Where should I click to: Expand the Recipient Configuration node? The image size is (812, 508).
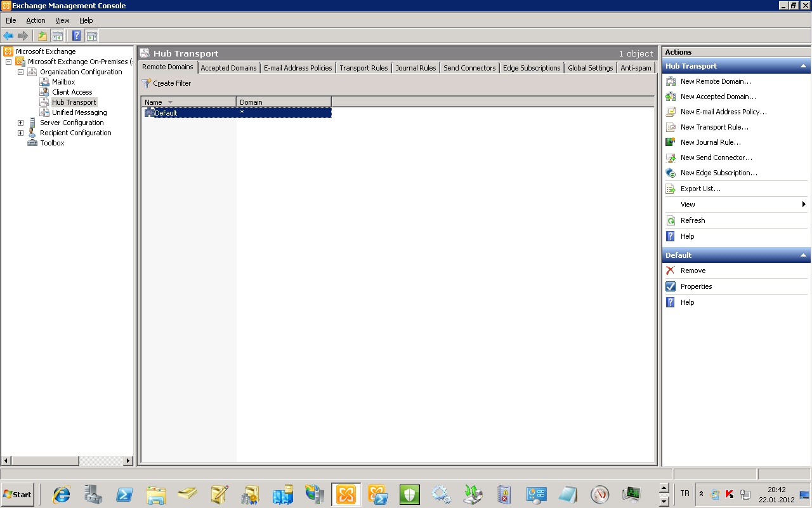[x=20, y=133]
